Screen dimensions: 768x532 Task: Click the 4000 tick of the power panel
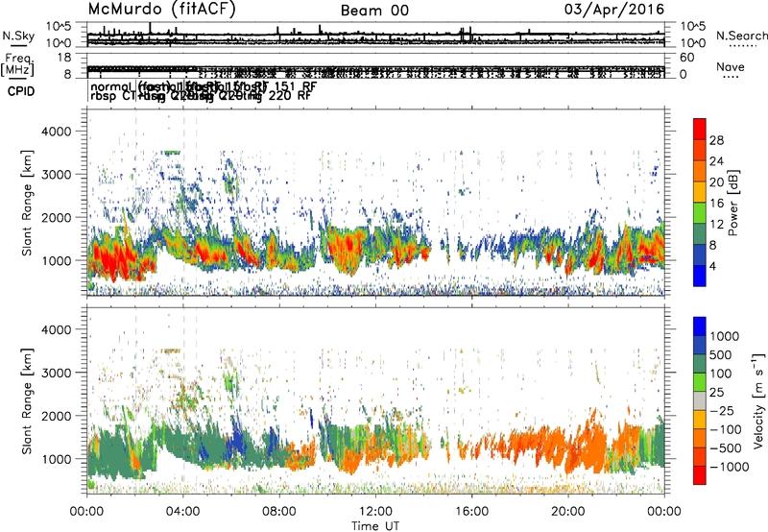coord(57,132)
